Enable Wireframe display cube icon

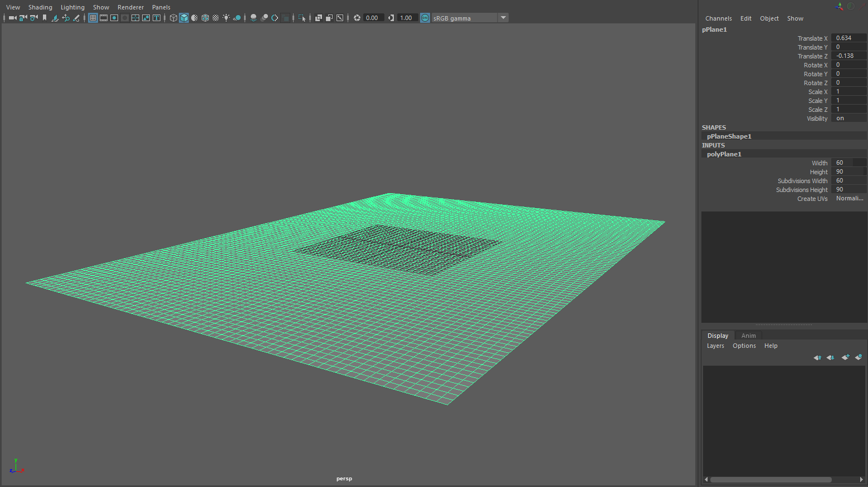coord(173,18)
